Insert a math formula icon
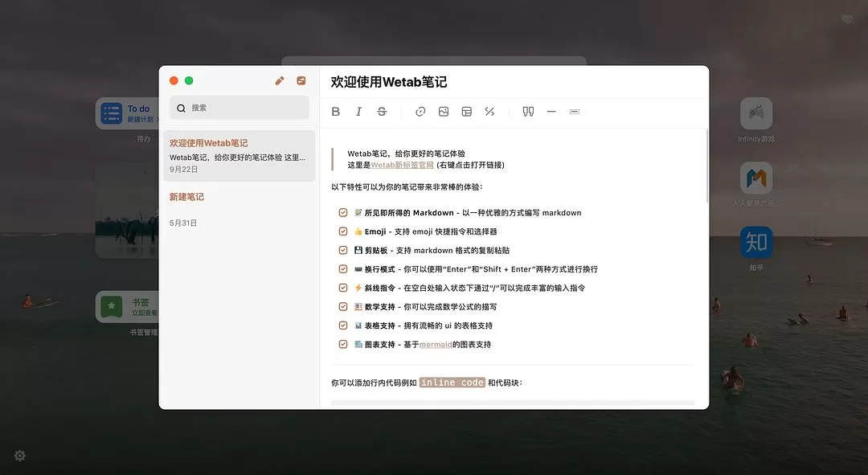The height and width of the screenshot is (475, 868). click(x=489, y=112)
